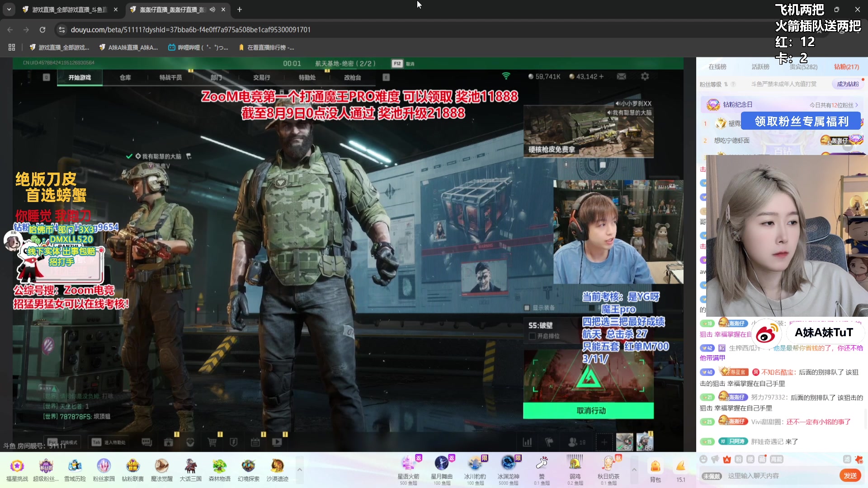
Task: Mute the 蓑蓑仔直播 tab audio
Action: click(x=212, y=9)
